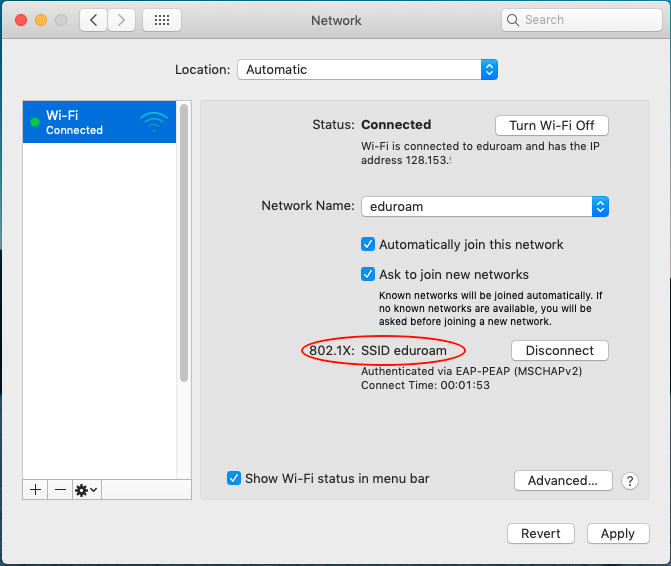The width and height of the screenshot is (671, 566).
Task: Uncheck Automatically join this network
Action: (x=368, y=244)
